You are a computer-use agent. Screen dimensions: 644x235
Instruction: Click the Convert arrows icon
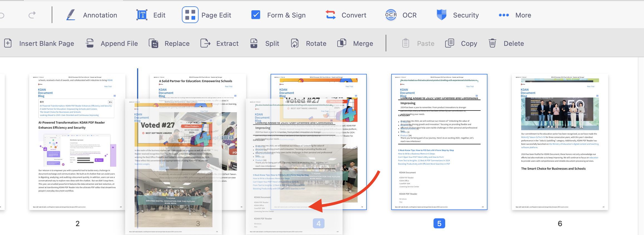(331, 15)
